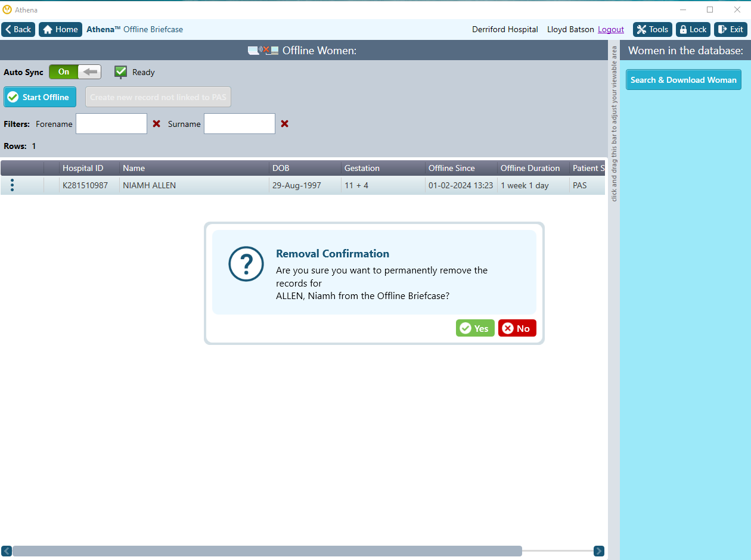Click the Offline Women sync icon in header
This screenshot has width=751, height=560.
[263, 51]
